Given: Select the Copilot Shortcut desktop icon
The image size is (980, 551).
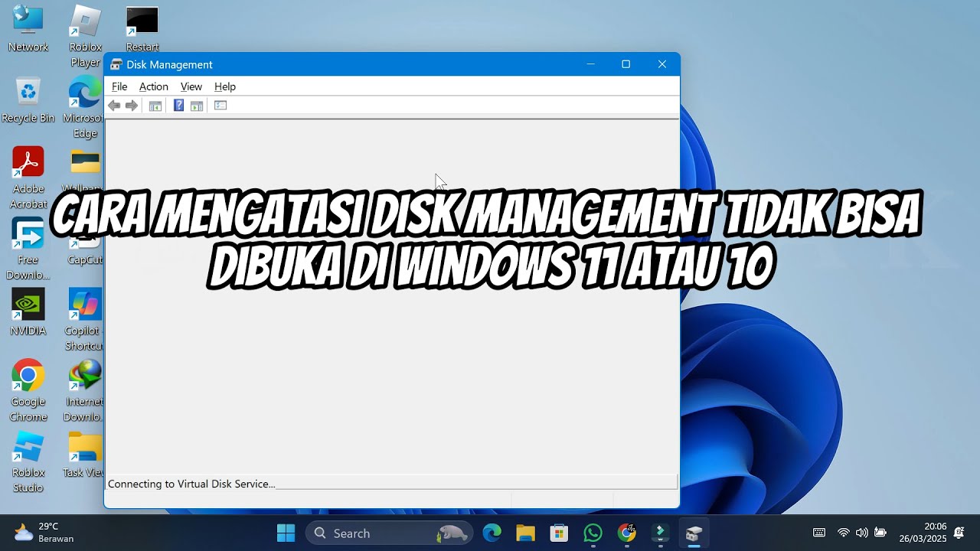Looking at the screenshot, I should point(85,321).
